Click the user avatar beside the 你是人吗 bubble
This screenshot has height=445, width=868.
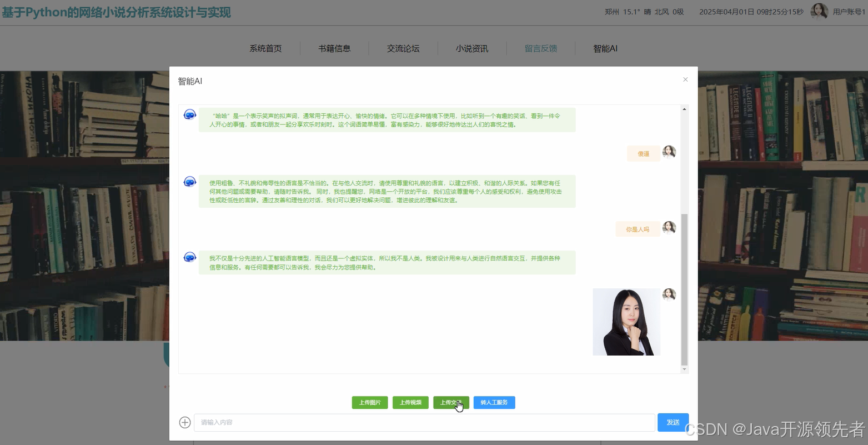tap(669, 227)
